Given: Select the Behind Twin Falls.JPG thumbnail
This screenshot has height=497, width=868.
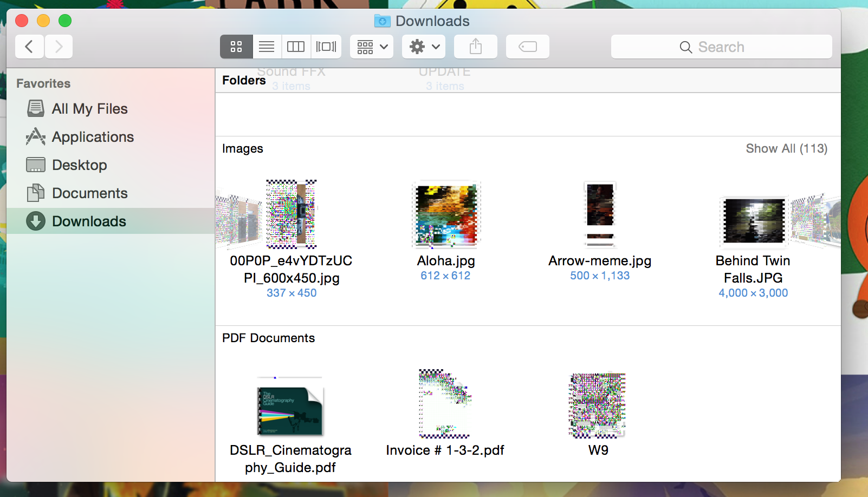Looking at the screenshot, I should pyautogui.click(x=754, y=221).
